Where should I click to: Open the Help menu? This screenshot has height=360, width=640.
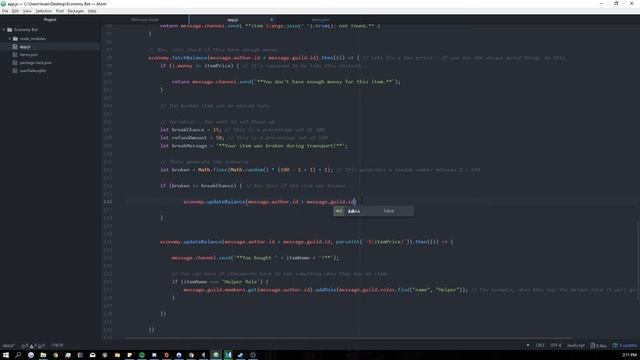pyautogui.click(x=92, y=11)
